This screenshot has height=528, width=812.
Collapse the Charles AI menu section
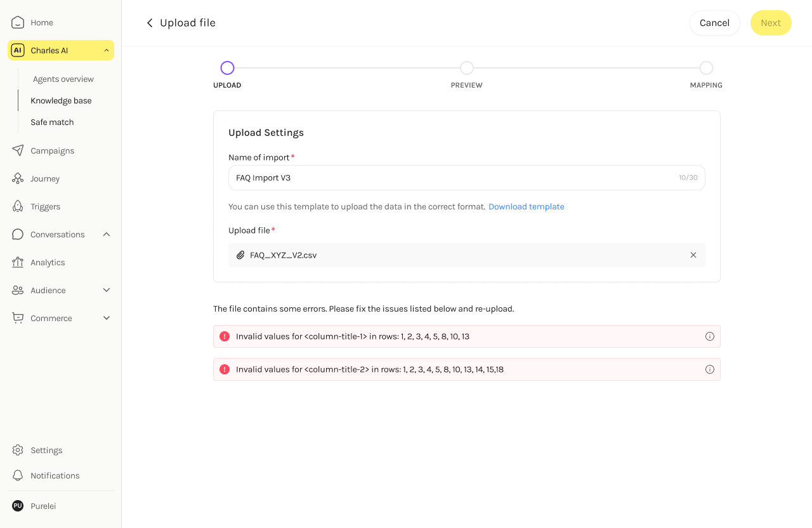point(106,51)
